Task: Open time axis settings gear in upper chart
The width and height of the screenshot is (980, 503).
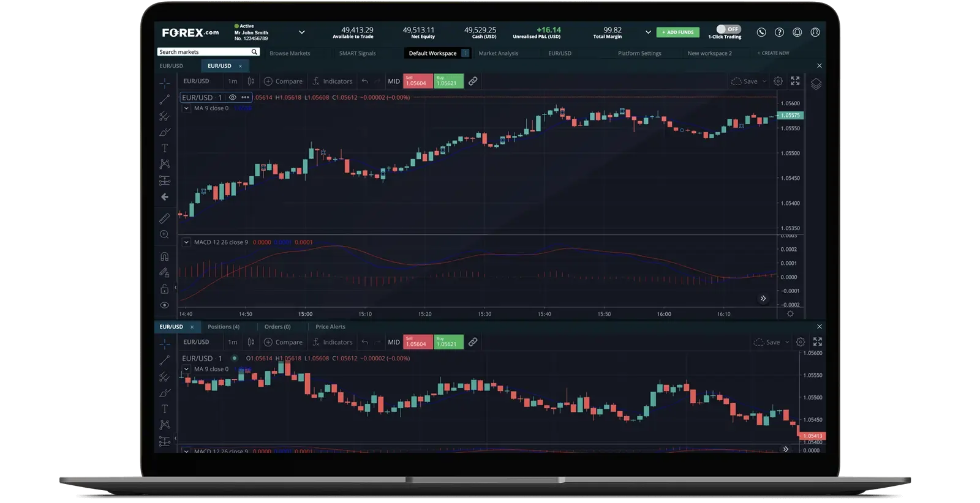Action: [x=790, y=313]
